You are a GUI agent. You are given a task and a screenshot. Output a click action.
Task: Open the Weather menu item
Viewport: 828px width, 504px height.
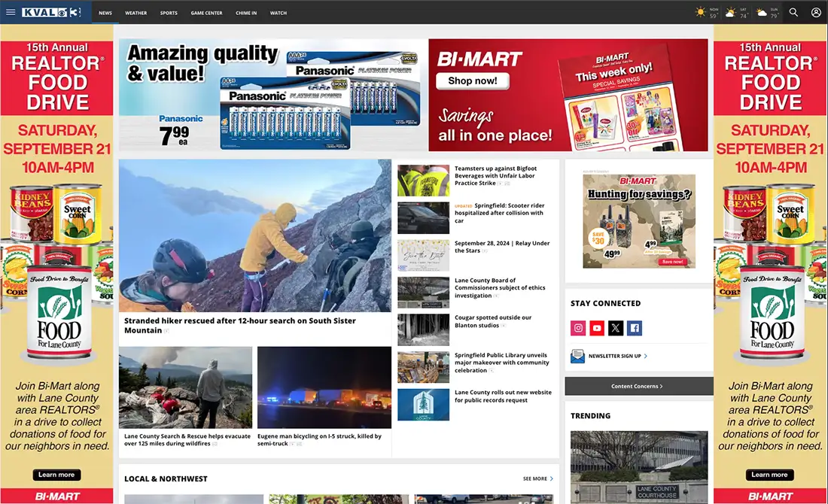[x=135, y=13]
